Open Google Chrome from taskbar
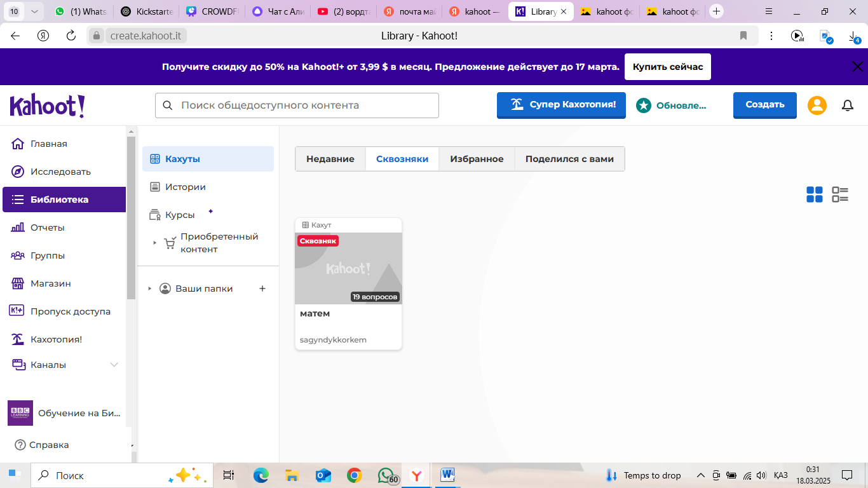868x488 pixels. [354, 475]
